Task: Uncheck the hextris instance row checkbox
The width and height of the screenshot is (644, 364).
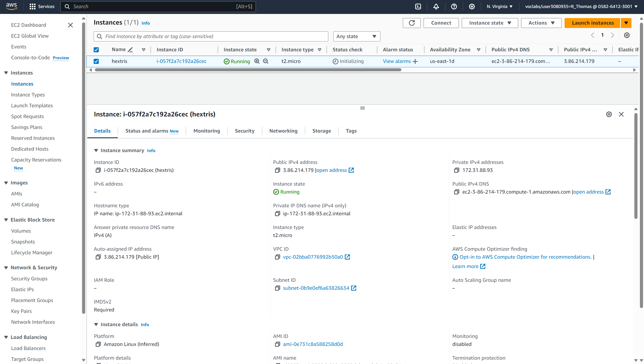Action: pyautogui.click(x=96, y=61)
